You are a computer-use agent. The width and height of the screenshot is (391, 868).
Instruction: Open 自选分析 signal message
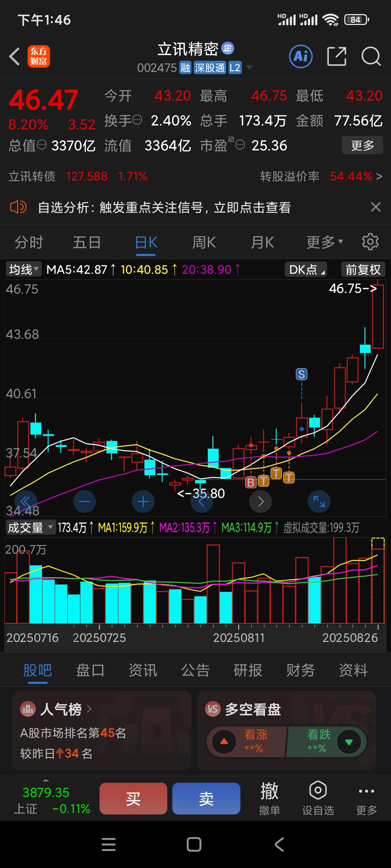pos(164,207)
